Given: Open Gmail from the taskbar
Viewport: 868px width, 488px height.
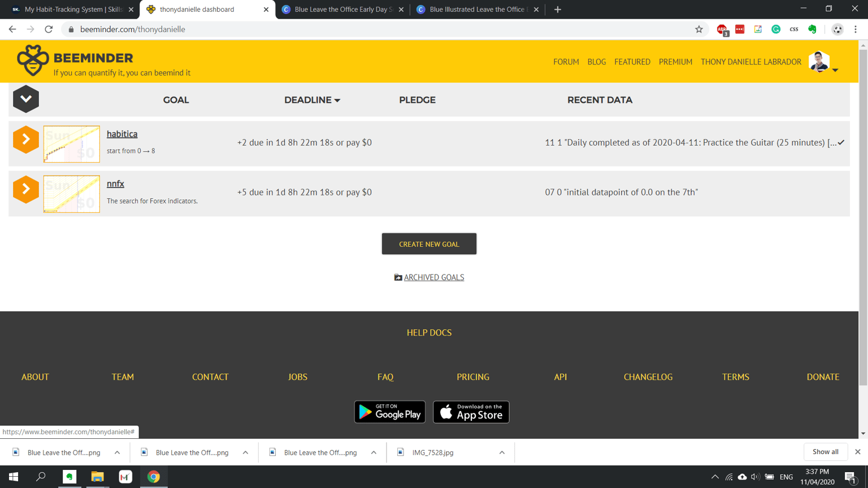Looking at the screenshot, I should [125, 477].
